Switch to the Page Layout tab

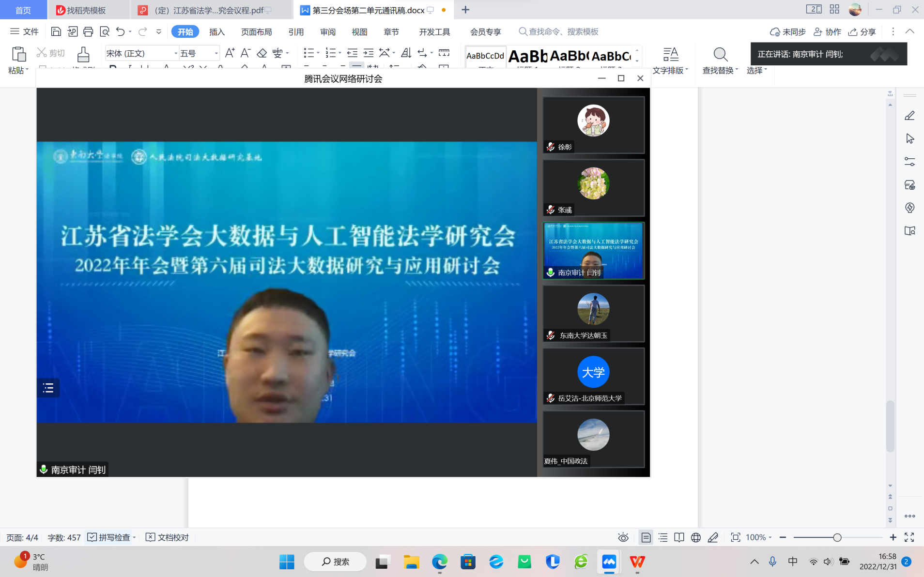tap(256, 32)
